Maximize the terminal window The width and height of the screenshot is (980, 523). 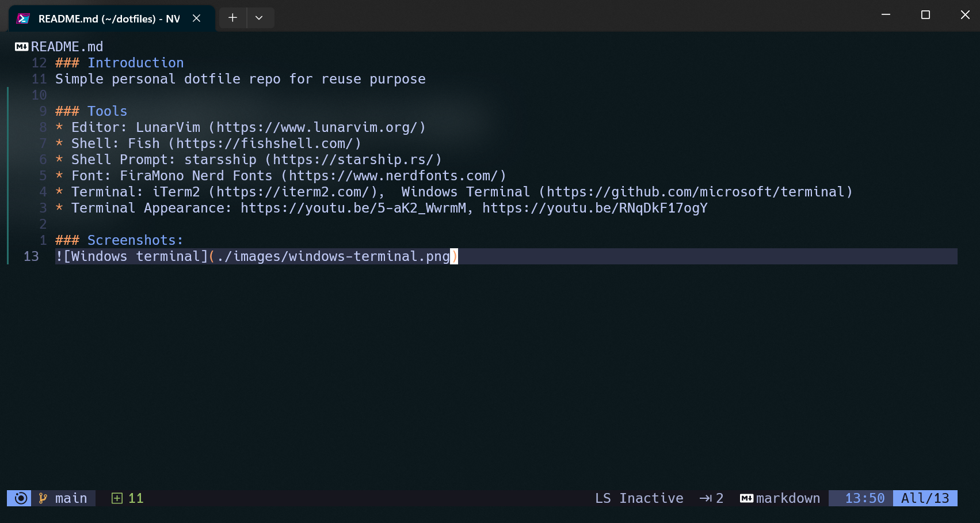pyautogui.click(x=925, y=15)
